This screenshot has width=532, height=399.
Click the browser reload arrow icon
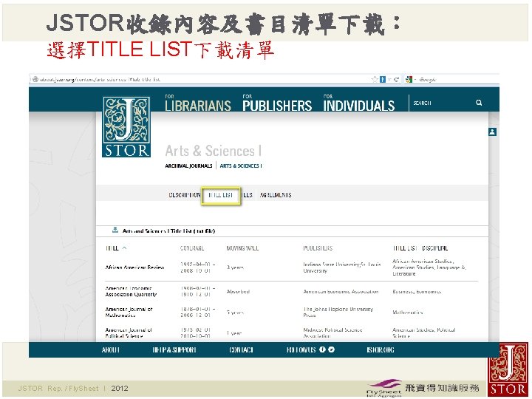pos(396,79)
